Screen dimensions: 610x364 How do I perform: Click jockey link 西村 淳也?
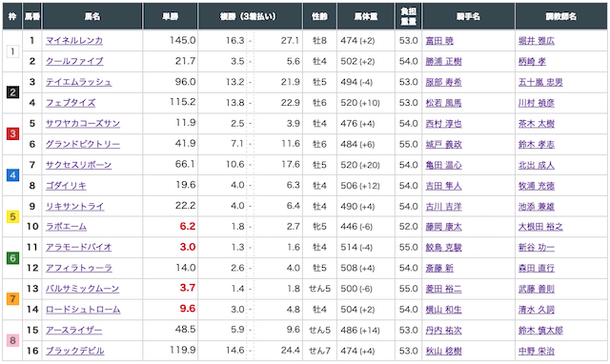[443, 124]
